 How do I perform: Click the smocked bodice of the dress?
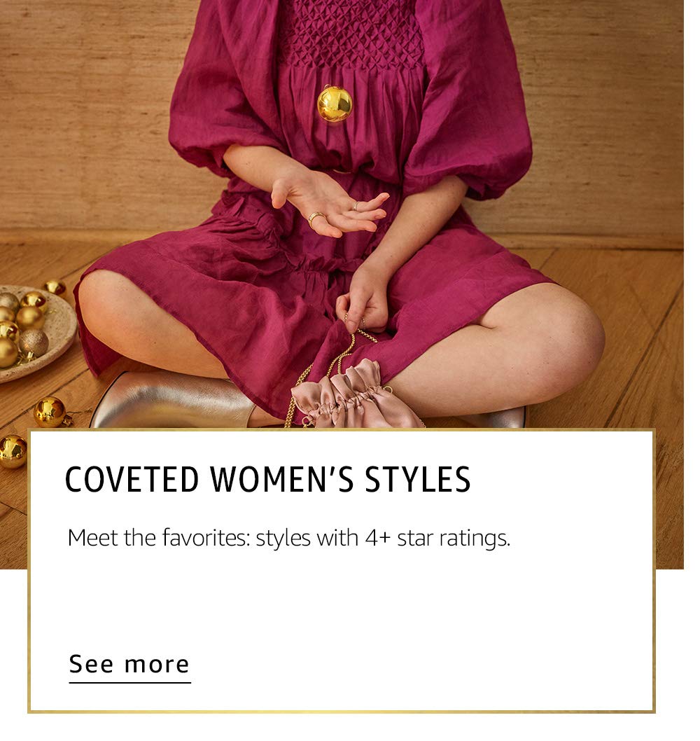[x=353, y=34]
